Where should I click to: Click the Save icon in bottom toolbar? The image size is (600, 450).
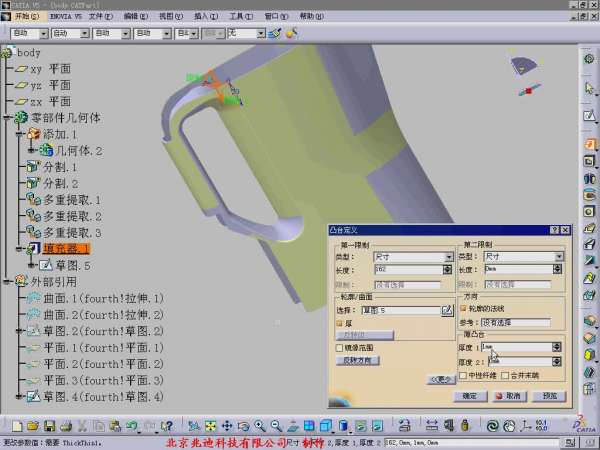point(47,426)
